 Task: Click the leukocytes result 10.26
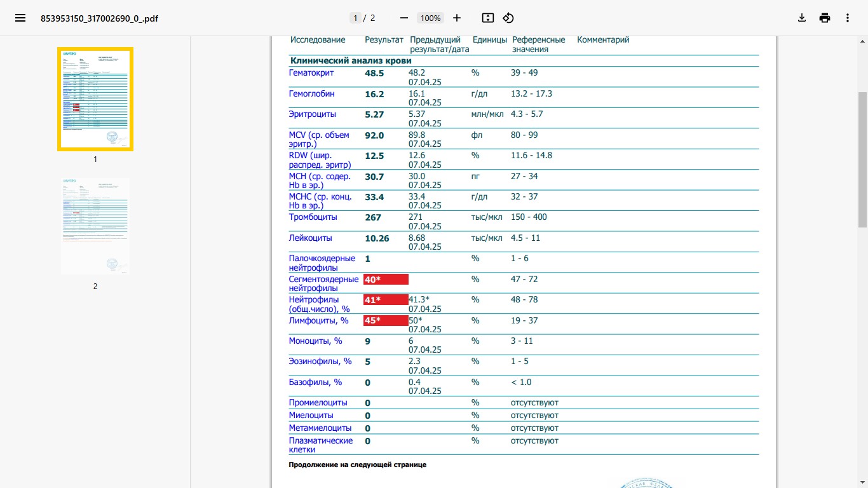tap(377, 238)
